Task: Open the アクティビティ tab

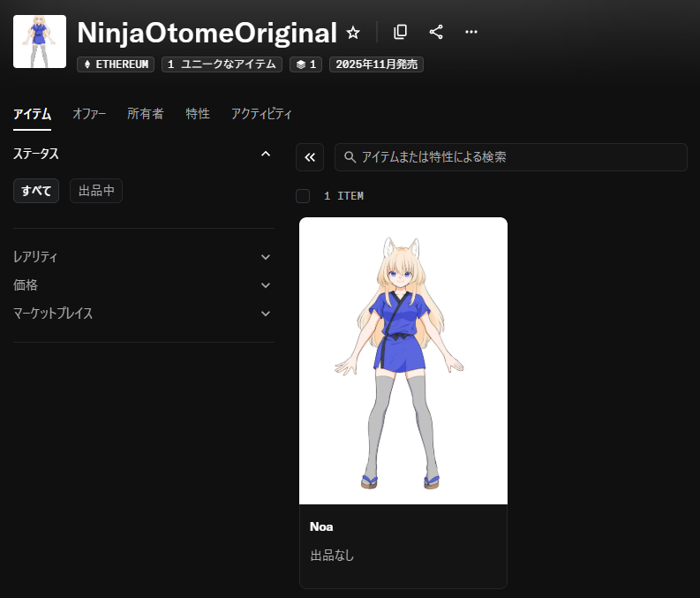Action: 261,114
